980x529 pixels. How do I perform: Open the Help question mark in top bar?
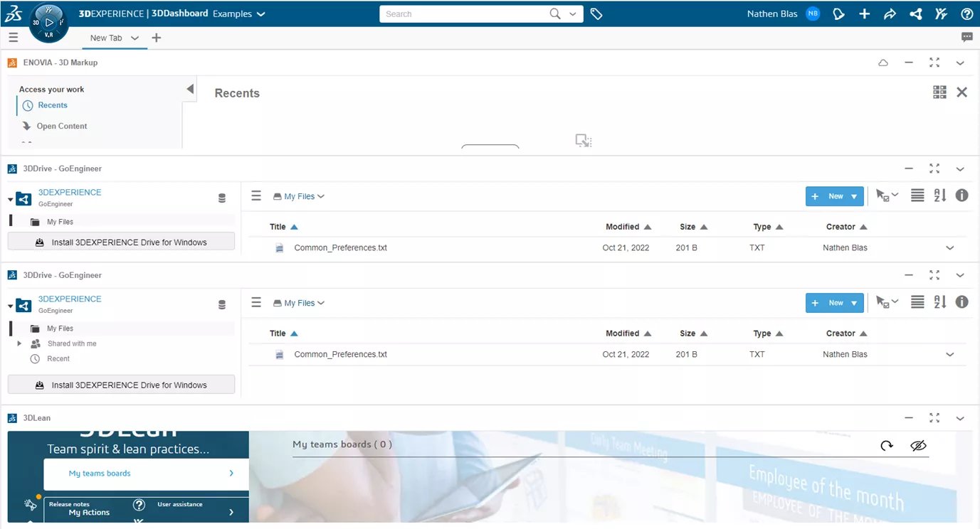pyautogui.click(x=966, y=14)
